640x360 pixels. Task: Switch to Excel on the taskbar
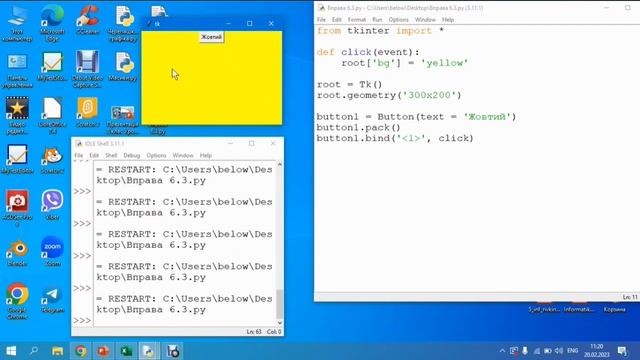pos(126,351)
